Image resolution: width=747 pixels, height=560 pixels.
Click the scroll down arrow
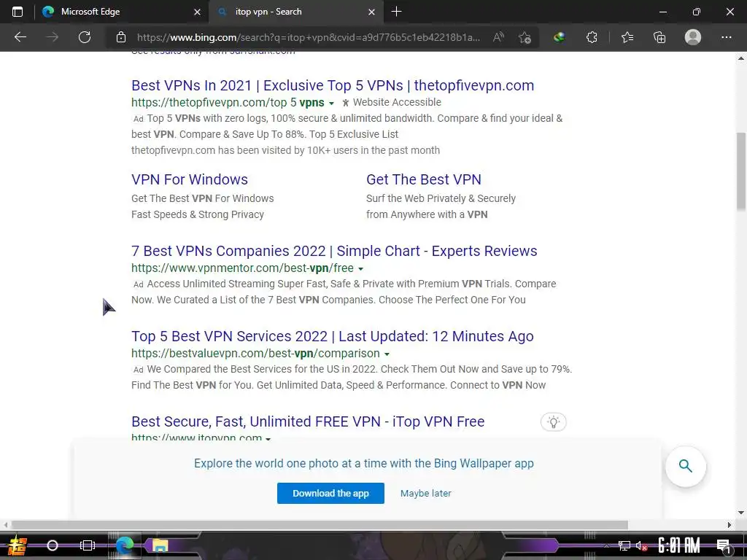click(x=741, y=513)
